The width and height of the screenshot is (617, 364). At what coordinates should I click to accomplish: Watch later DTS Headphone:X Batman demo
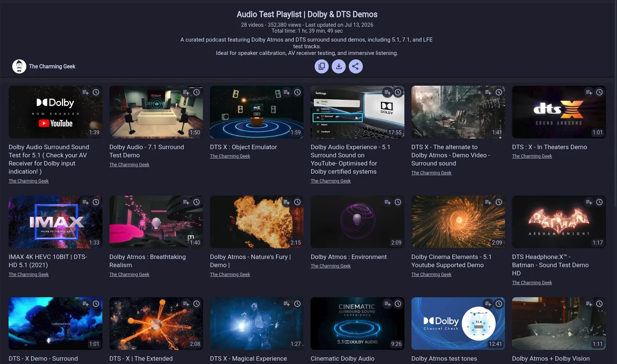[600, 202]
